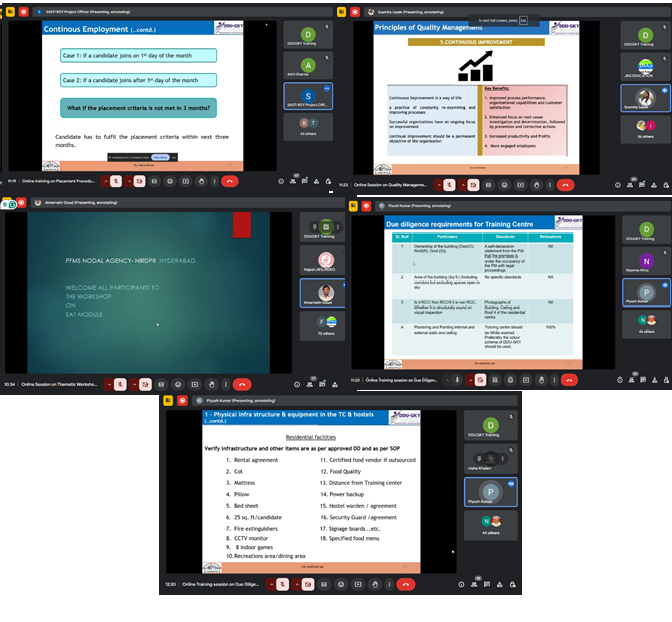Raise hand in Quality Management session
Image resolution: width=672 pixels, height=622 pixels.
tap(536, 185)
